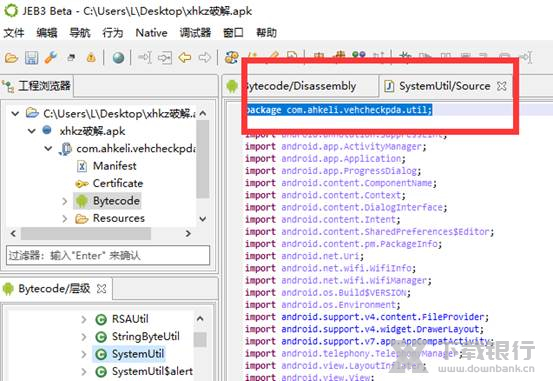Viewport: 553px width, 381px height.
Task: Click the RSAUtil class icon
Action: tap(101, 319)
